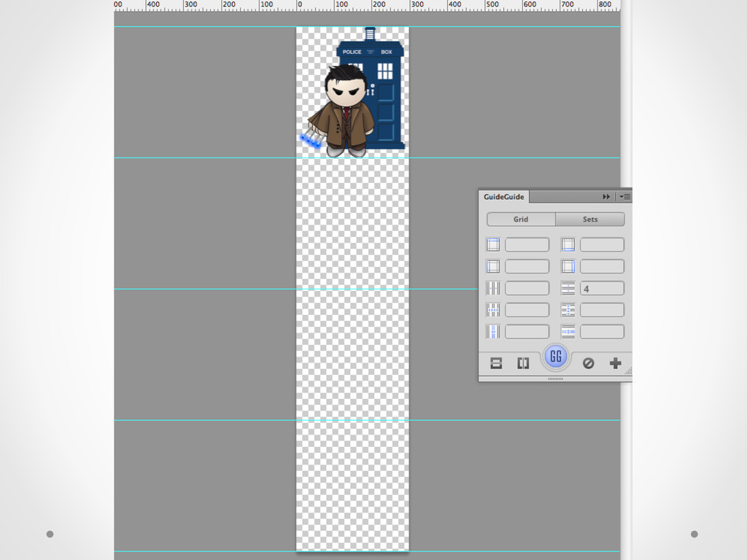Select the GuideGuide panel title tab
Viewport: 747px width, 560px height.
(503, 197)
